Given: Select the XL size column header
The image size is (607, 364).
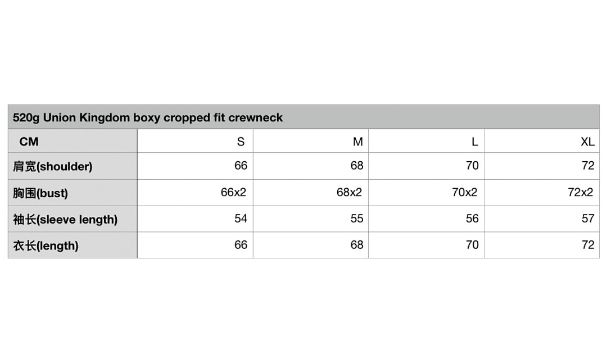Looking at the screenshot, I should pos(542,141).
